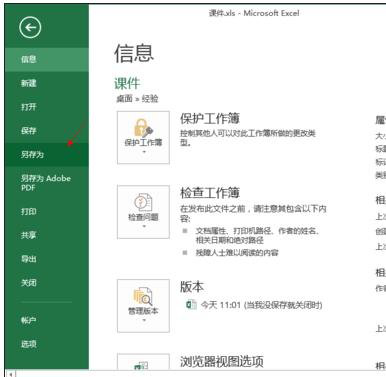
Task: Click the 保护工作簿 heading
Action: coord(210,118)
